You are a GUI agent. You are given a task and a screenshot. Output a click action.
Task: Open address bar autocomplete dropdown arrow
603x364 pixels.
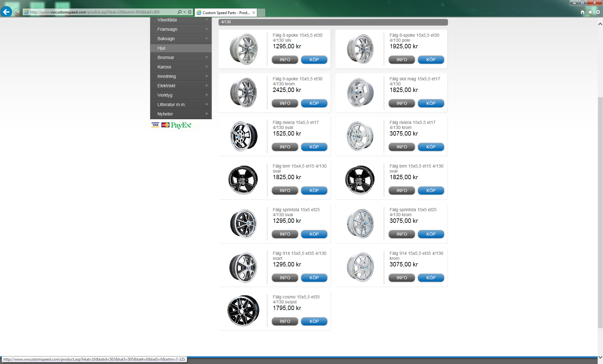click(x=184, y=12)
